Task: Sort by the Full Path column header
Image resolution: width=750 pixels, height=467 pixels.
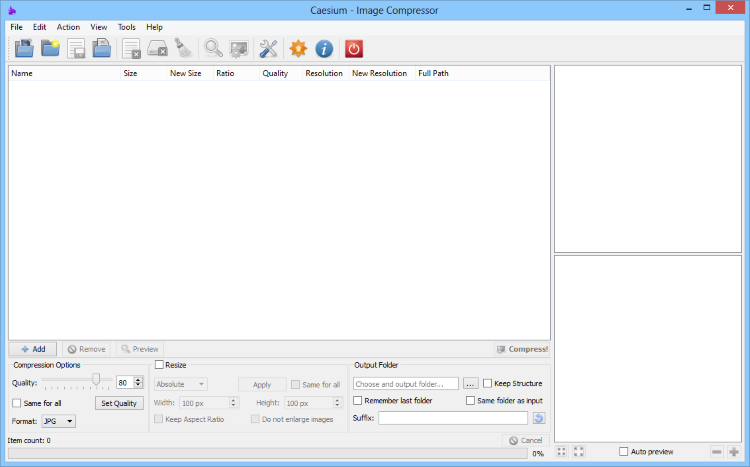Action: (x=482, y=73)
